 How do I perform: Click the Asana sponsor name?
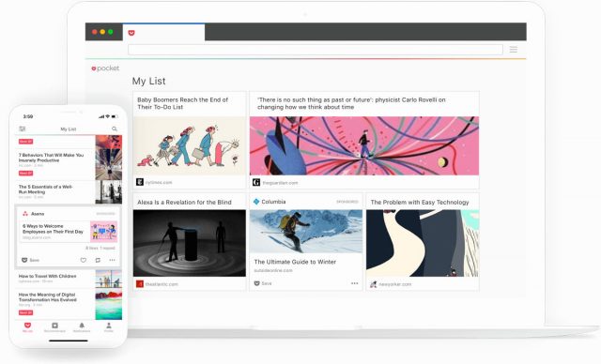click(38, 214)
